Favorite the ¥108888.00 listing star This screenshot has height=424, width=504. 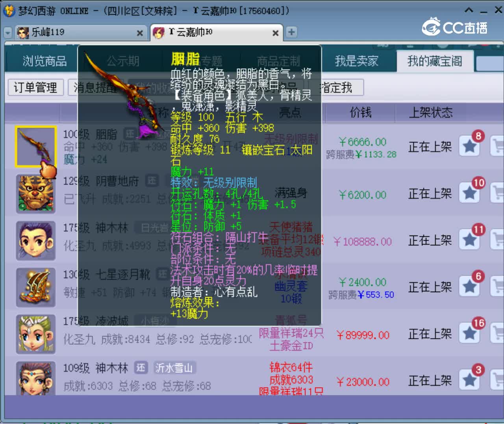click(469, 240)
